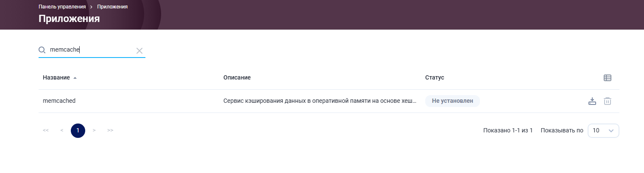Select the memcached description text
The image size is (644, 173).
(x=320, y=101)
